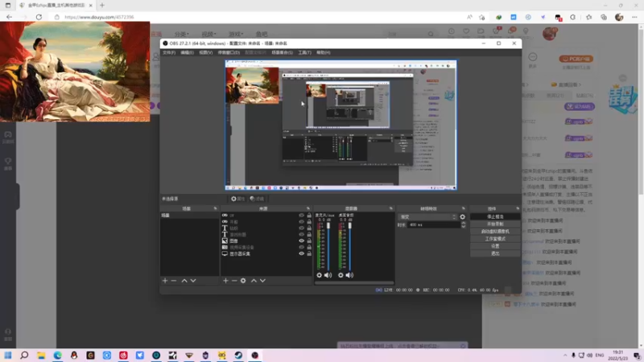This screenshot has height=362, width=644.
Task: Click the audio mixer horizontal scrollbar
Action: pos(354,283)
